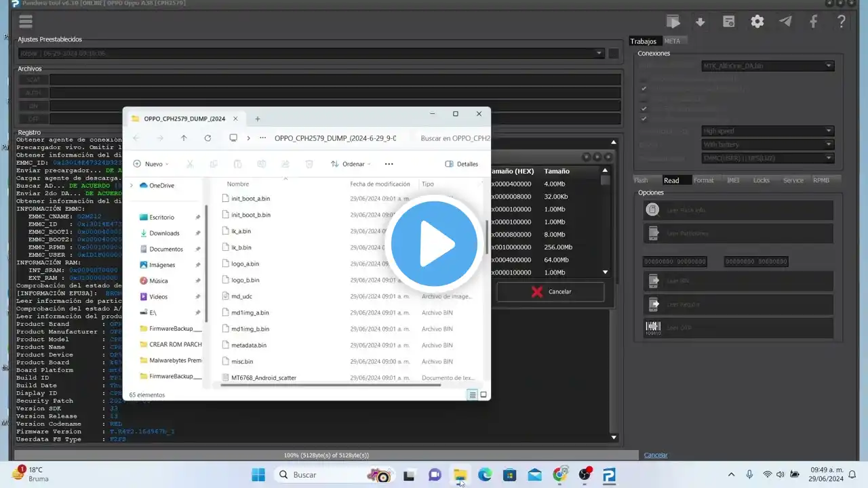Click the run script icon in Pandora toolbar
This screenshot has width=868, height=488.
pyautogui.click(x=673, y=22)
